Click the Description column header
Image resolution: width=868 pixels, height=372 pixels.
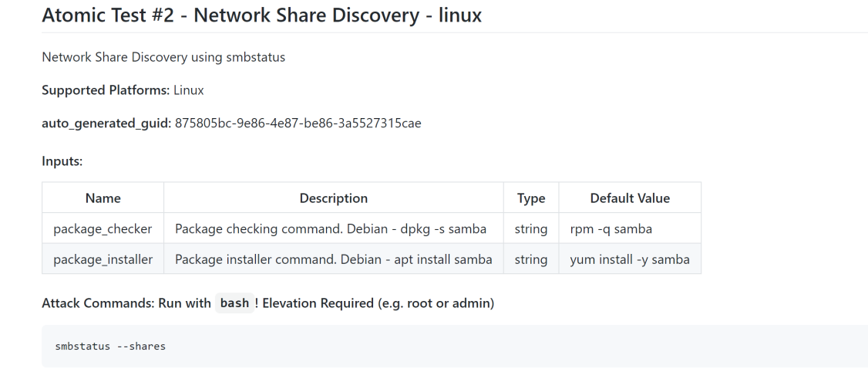tap(333, 198)
